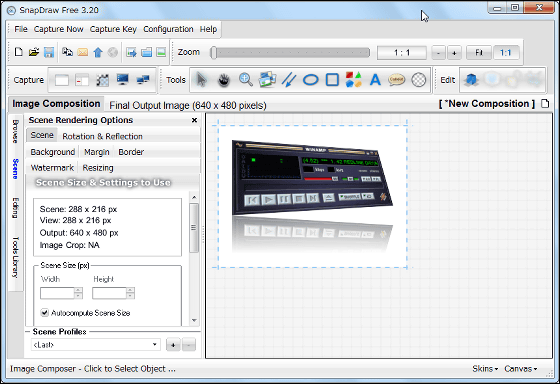This screenshot has width=560, height=384.
Task: Click the blue 1:1 zoom button
Action: [x=505, y=53]
